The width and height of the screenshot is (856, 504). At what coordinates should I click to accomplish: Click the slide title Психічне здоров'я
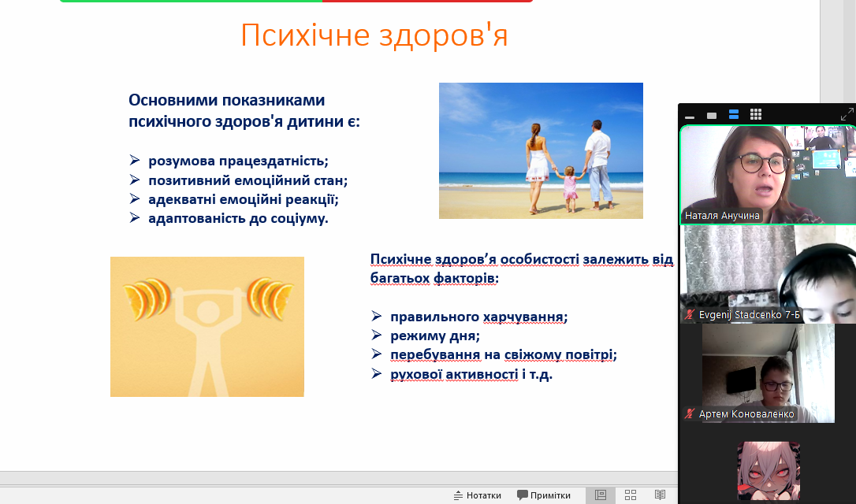point(374,35)
